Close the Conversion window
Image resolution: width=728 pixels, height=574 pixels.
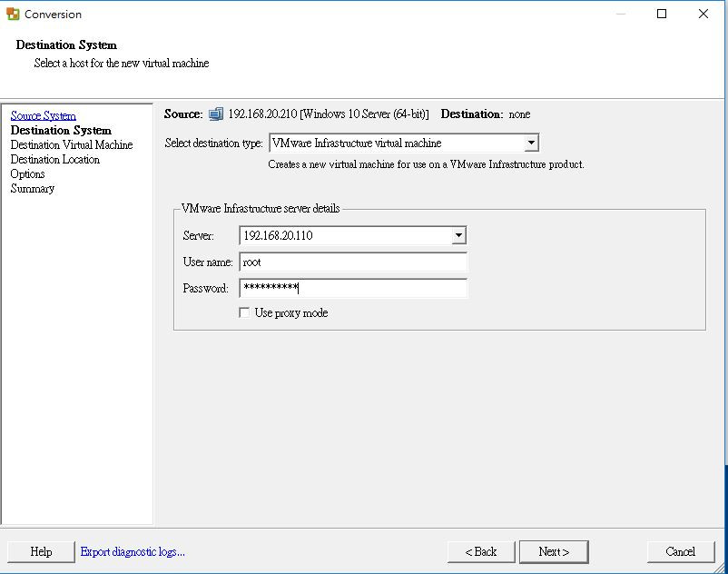[x=703, y=14]
